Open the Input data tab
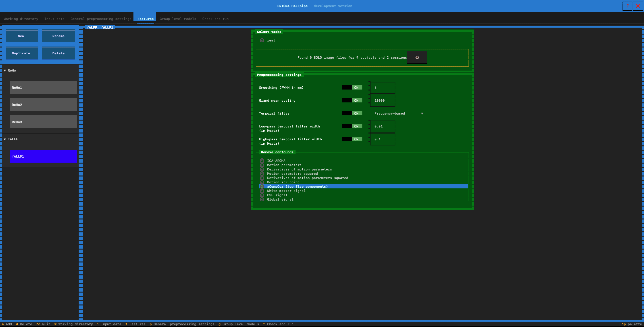The image size is (644, 327). tap(54, 19)
